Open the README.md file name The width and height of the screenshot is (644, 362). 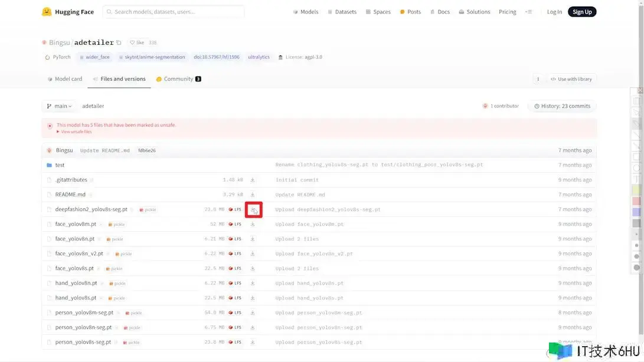coord(70,195)
